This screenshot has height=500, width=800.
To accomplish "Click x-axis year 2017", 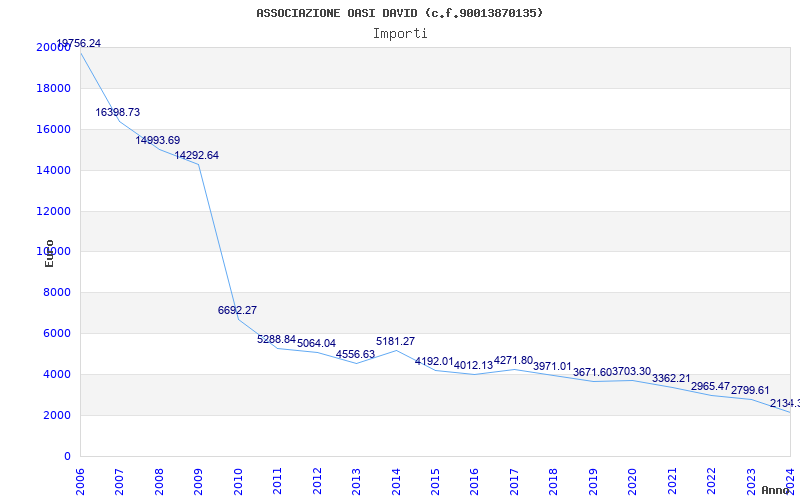I will pos(514,481).
